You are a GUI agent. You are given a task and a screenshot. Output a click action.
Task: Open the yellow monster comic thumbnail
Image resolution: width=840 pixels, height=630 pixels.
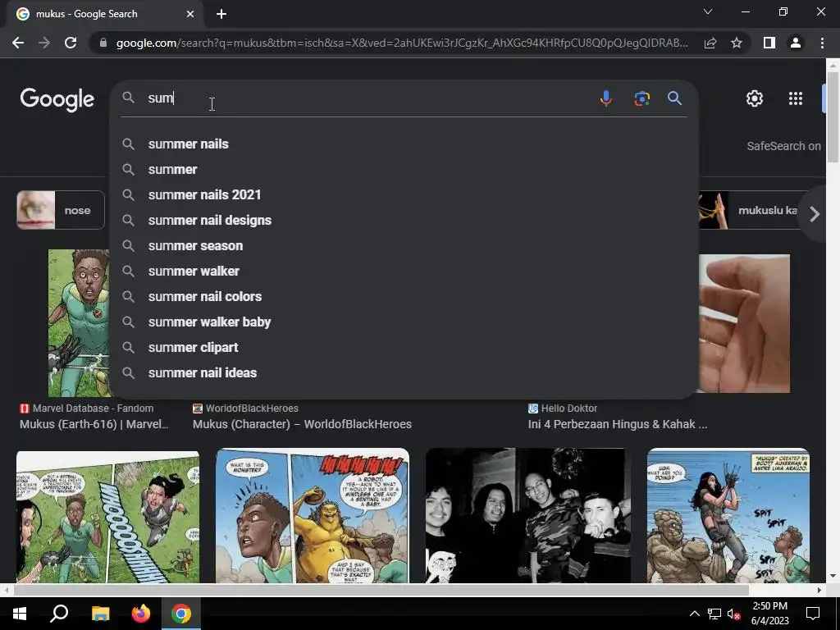pos(313,515)
